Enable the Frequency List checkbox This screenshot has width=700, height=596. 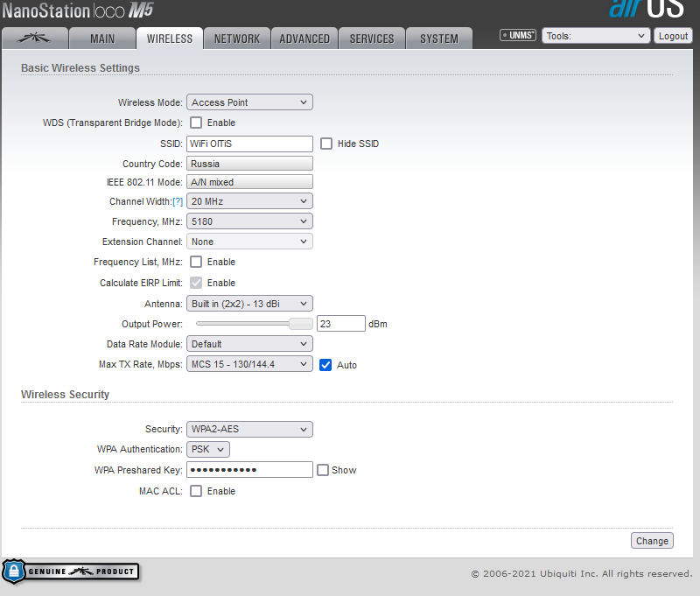pos(196,262)
